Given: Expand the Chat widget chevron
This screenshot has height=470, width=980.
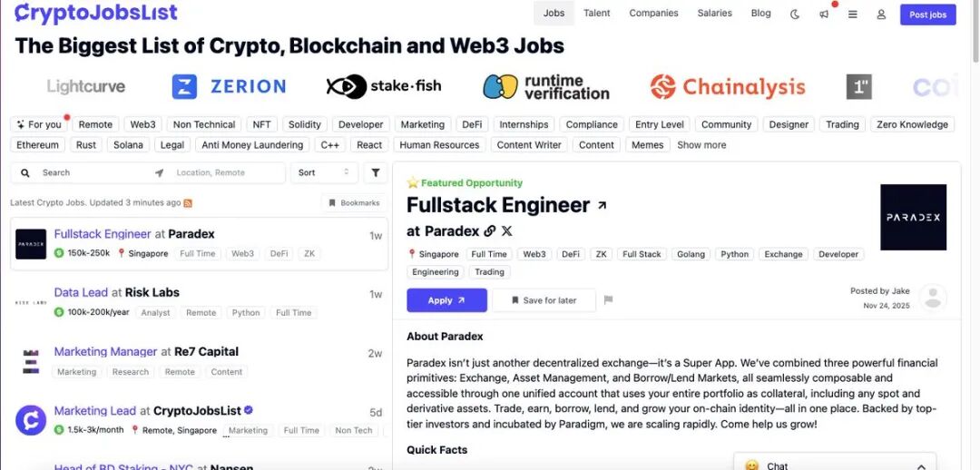Looking at the screenshot, I should pos(919,465).
